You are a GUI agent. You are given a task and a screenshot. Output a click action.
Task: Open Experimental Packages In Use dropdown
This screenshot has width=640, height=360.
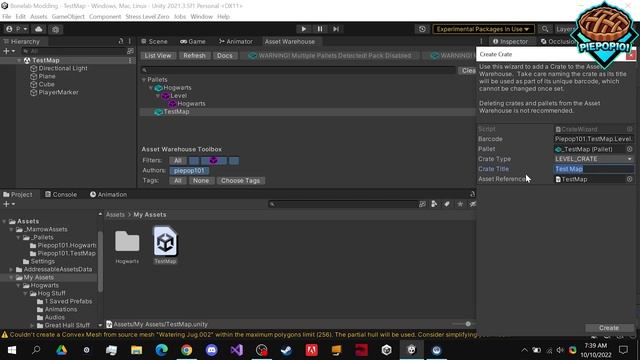tap(483, 29)
